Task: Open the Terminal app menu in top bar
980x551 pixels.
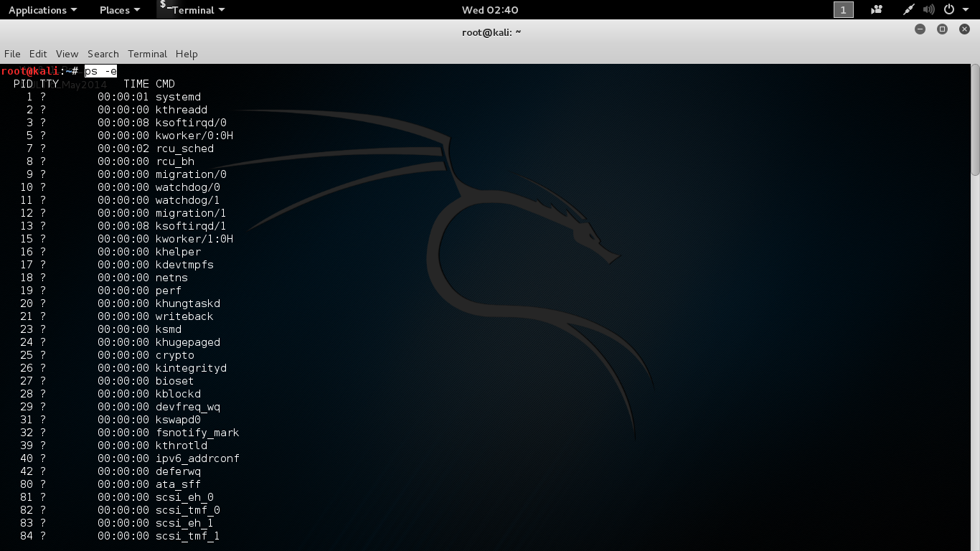Action: pos(192,10)
